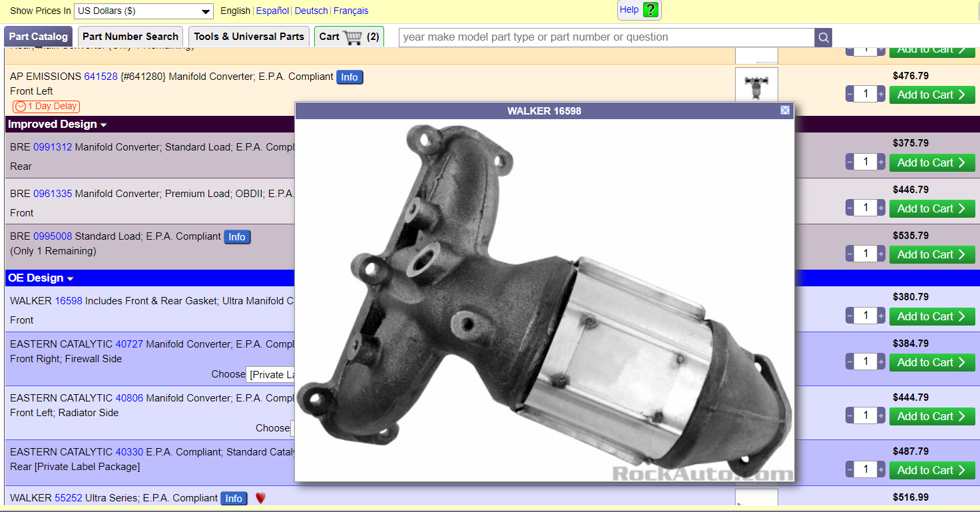980x512 pixels.
Task: Open the BRE 0995008 part link
Action: tap(53, 236)
